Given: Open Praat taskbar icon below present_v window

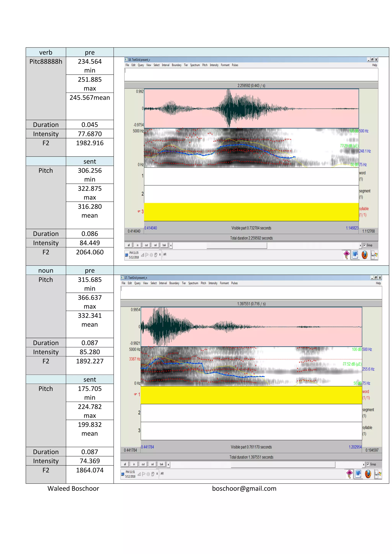Looking at the screenshot, I should [347, 255].
